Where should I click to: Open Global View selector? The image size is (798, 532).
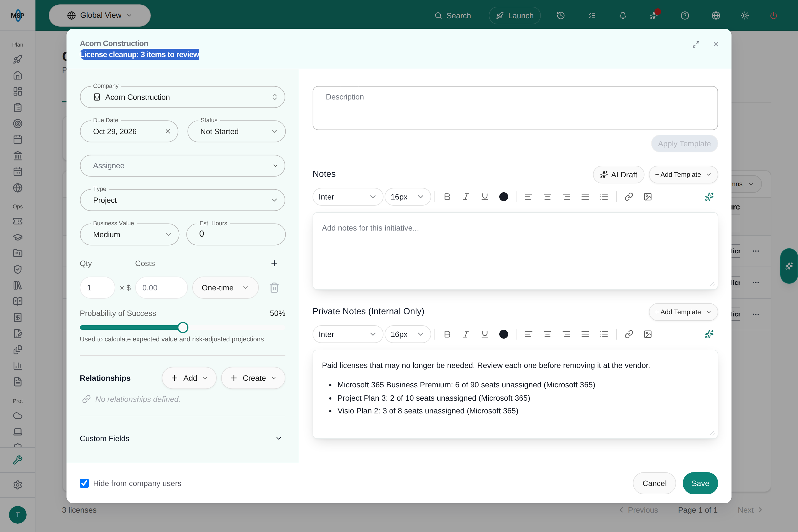coord(100,16)
